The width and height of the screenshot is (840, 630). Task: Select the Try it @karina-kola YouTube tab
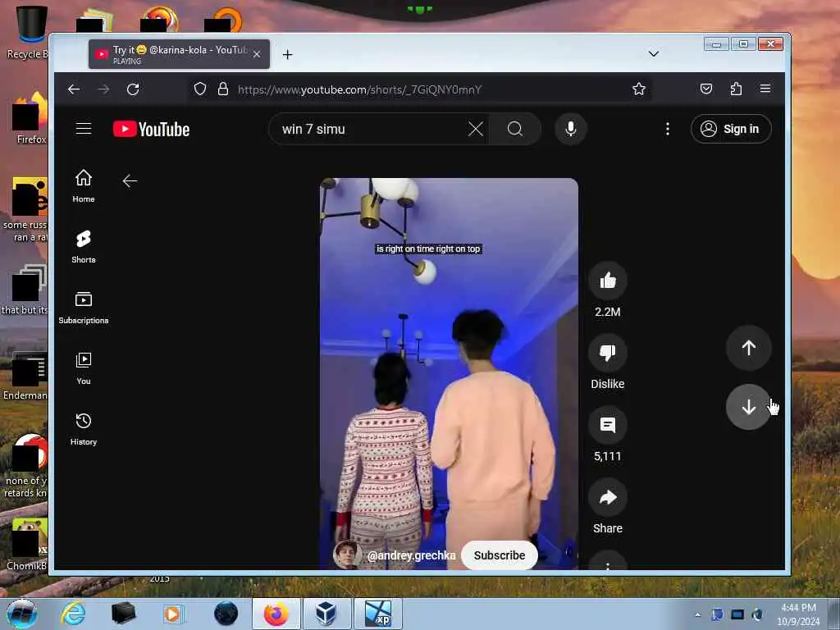(179, 54)
